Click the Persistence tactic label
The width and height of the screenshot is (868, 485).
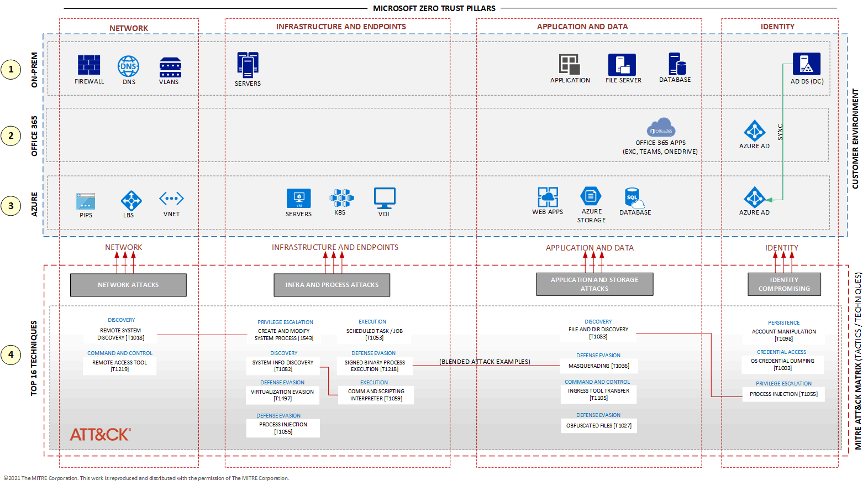click(784, 323)
